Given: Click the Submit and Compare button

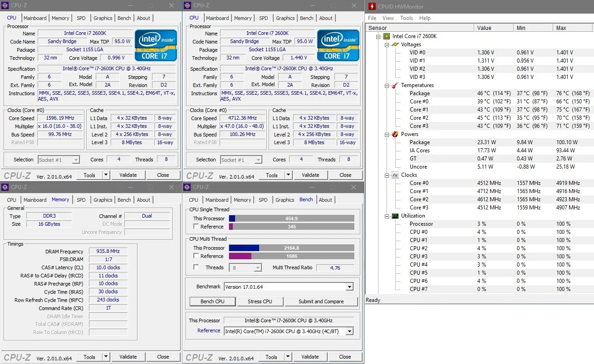Looking at the screenshot, I should [321, 301].
